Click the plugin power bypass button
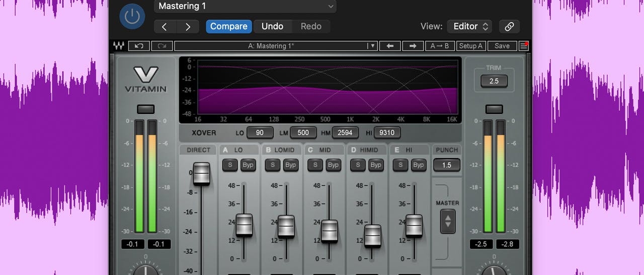Screen dimensions: 644x275 [x=132, y=17]
